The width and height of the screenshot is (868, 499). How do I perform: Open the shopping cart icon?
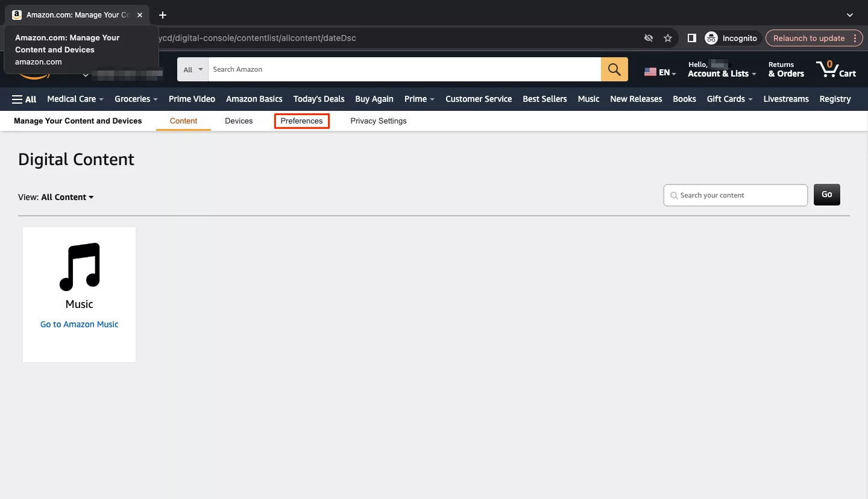(836, 69)
